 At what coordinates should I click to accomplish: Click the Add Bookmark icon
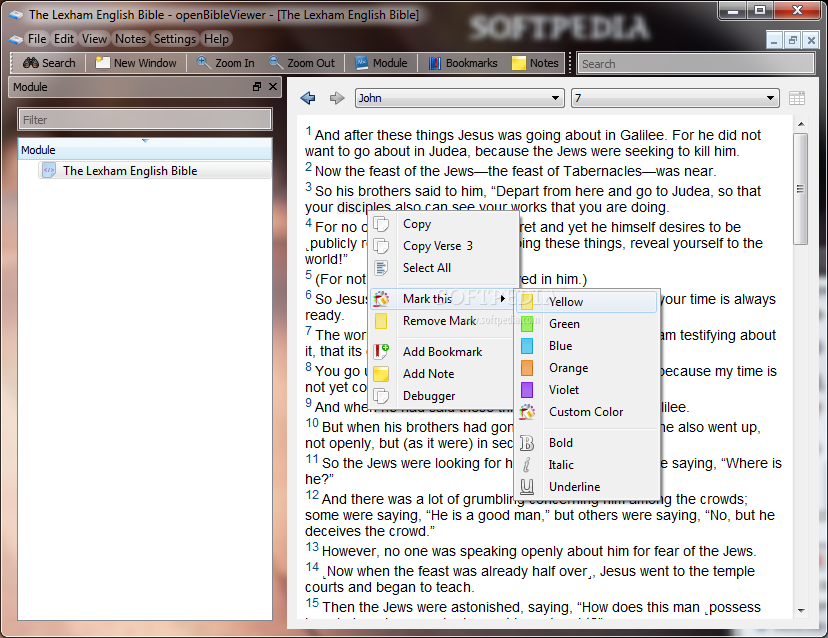pos(381,351)
